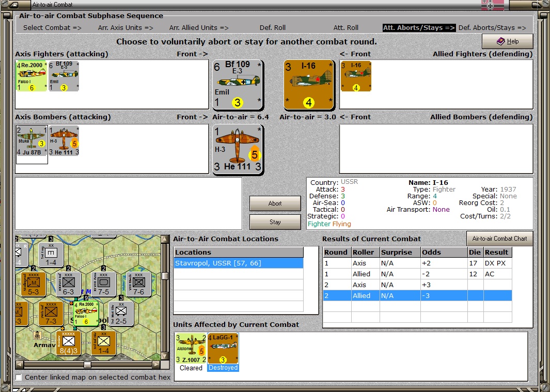Select the small Bf 109 E-3 Emil counter in Axis Fighters list
The image size is (550, 392).
(x=64, y=76)
